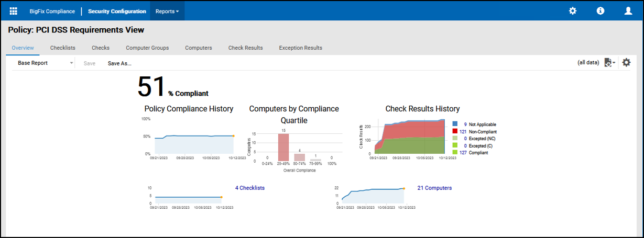
Task: Switch to the Check Results tab
Action: pyautogui.click(x=245, y=48)
